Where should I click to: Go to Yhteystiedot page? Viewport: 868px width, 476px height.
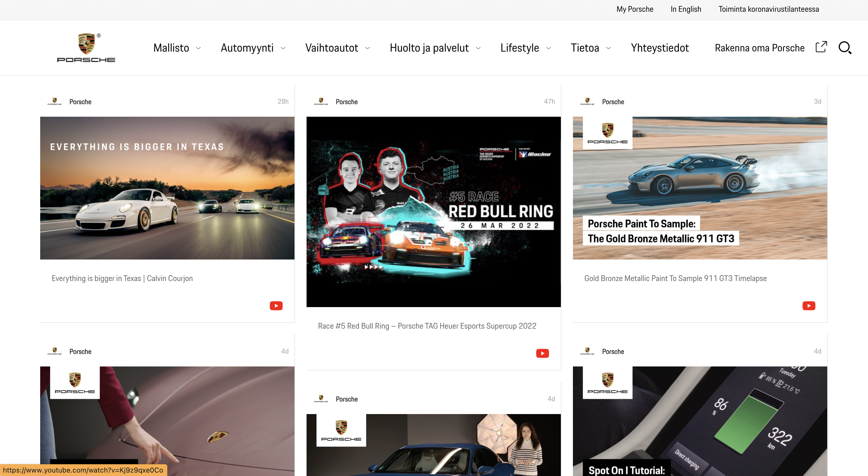coord(660,48)
